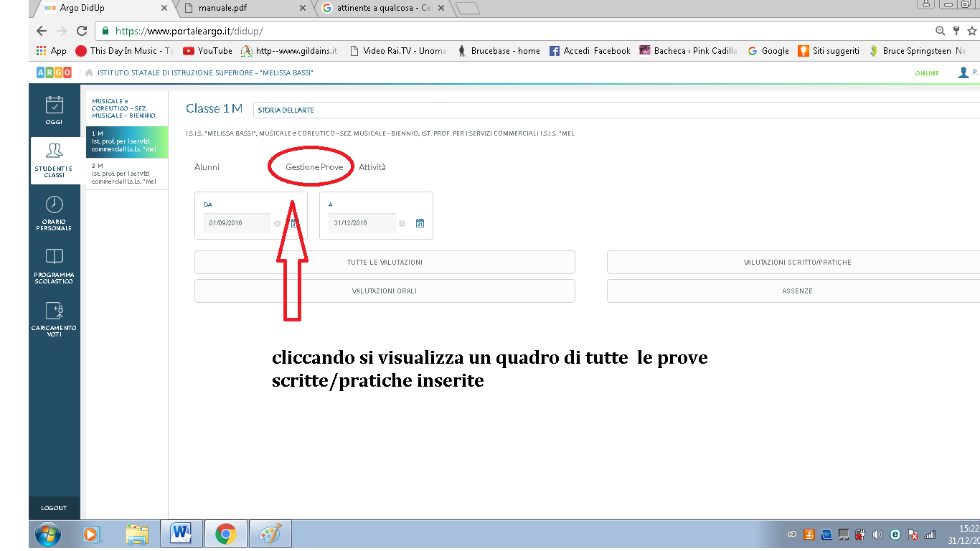Switch to the Alunni tab
Screen dimensions: 980x551
tap(207, 167)
